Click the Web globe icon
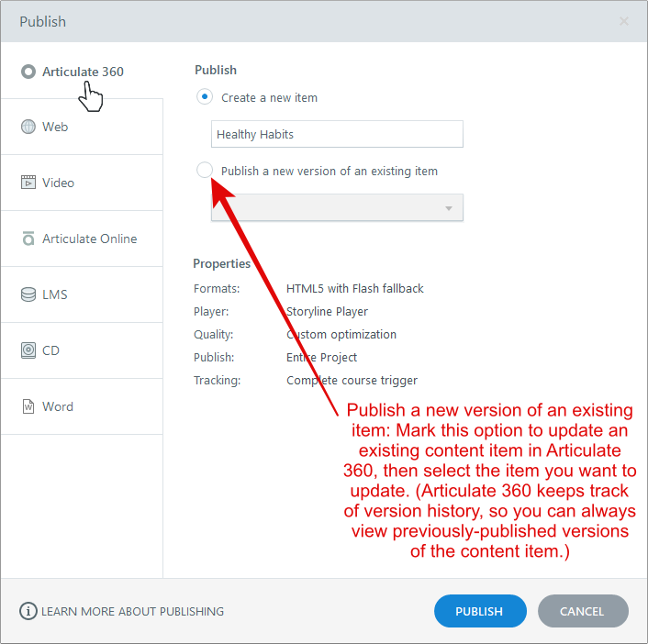 [28, 127]
